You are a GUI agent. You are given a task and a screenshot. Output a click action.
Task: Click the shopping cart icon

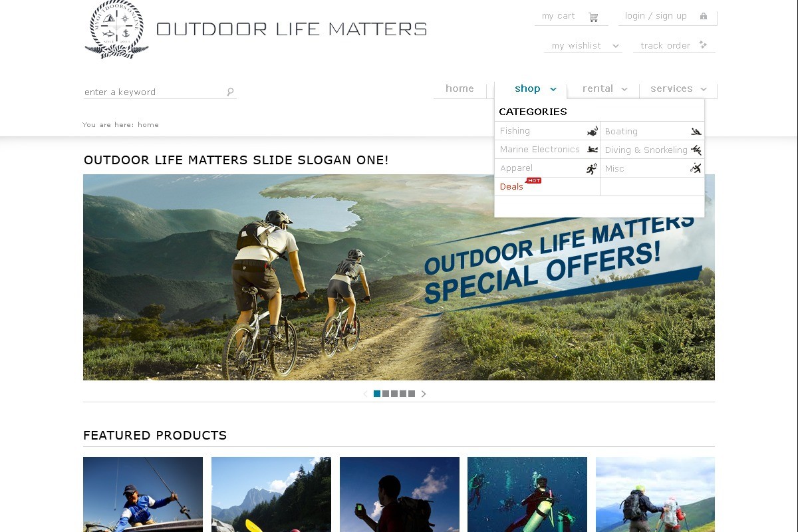pyautogui.click(x=593, y=17)
